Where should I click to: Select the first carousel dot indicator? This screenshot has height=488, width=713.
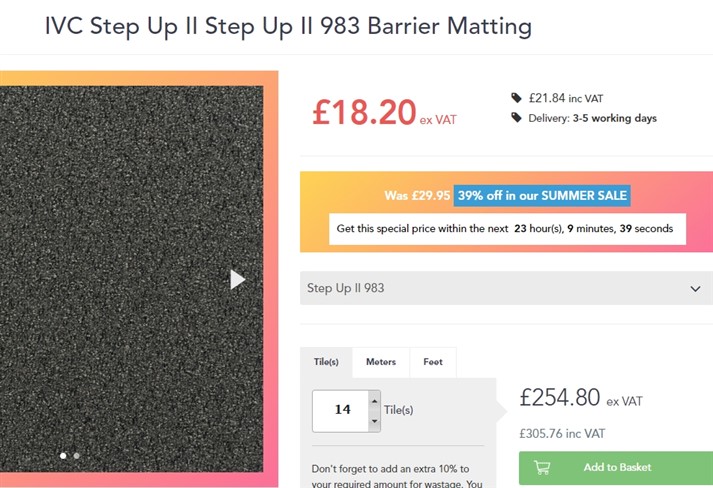63,455
